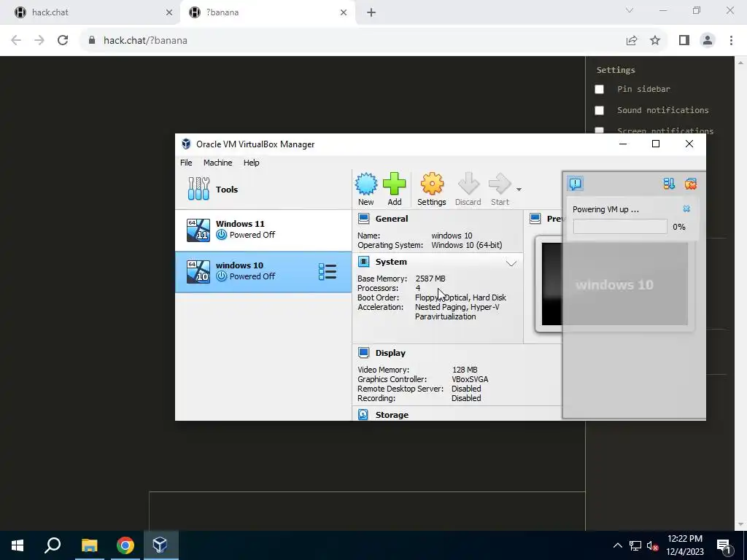Open the File menu in VirtualBox
Image resolution: width=747 pixels, height=560 pixels.
pyautogui.click(x=186, y=163)
